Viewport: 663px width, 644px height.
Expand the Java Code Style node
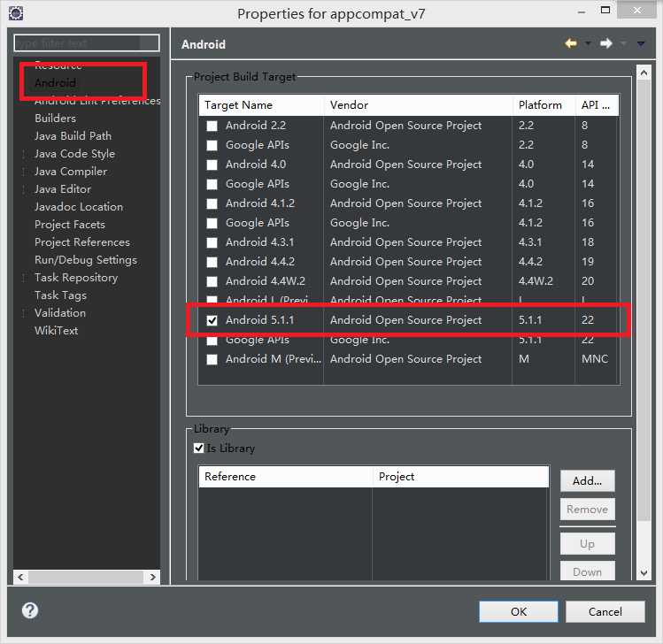[24, 154]
